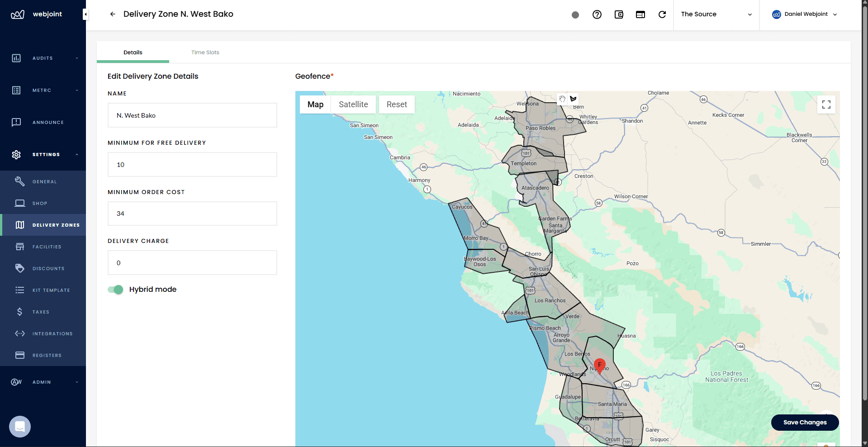This screenshot has height=447, width=868.
Task: Disable Hybrid mode
Action: (115, 290)
